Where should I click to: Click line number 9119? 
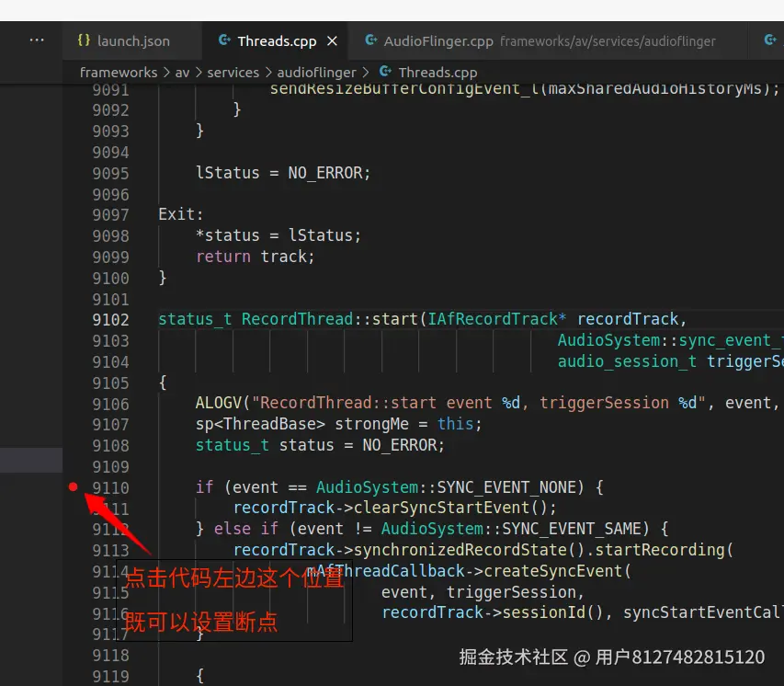(x=110, y=677)
